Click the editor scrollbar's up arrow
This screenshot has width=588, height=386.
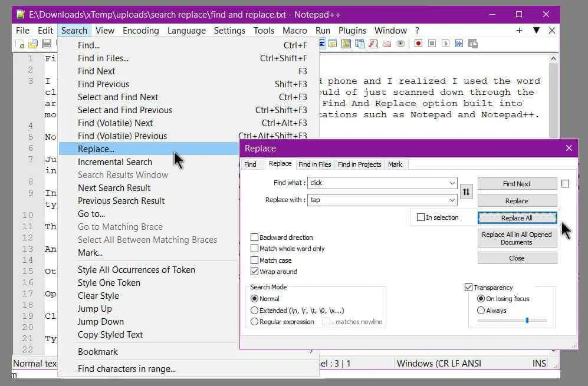click(553, 58)
